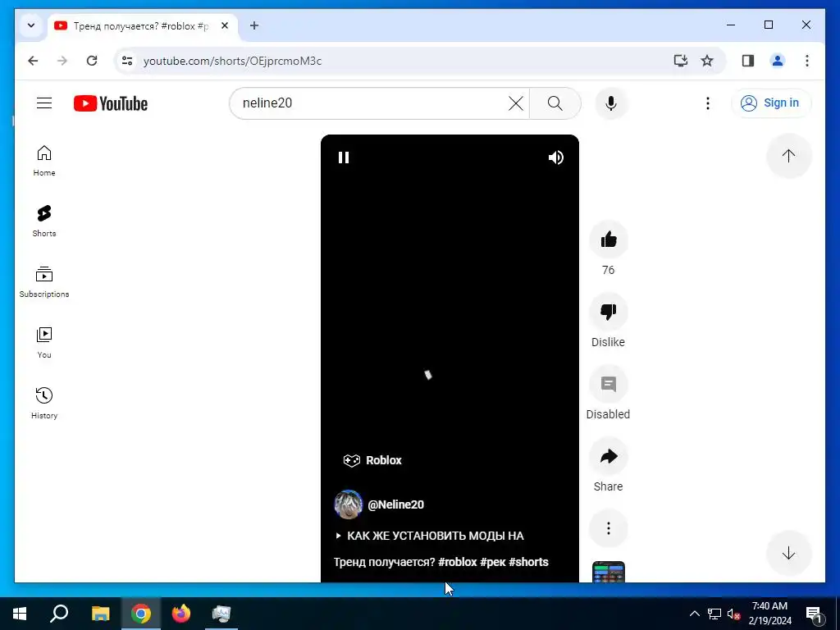Close the Тренд получается? tab
The image size is (840, 630).
[225, 25]
